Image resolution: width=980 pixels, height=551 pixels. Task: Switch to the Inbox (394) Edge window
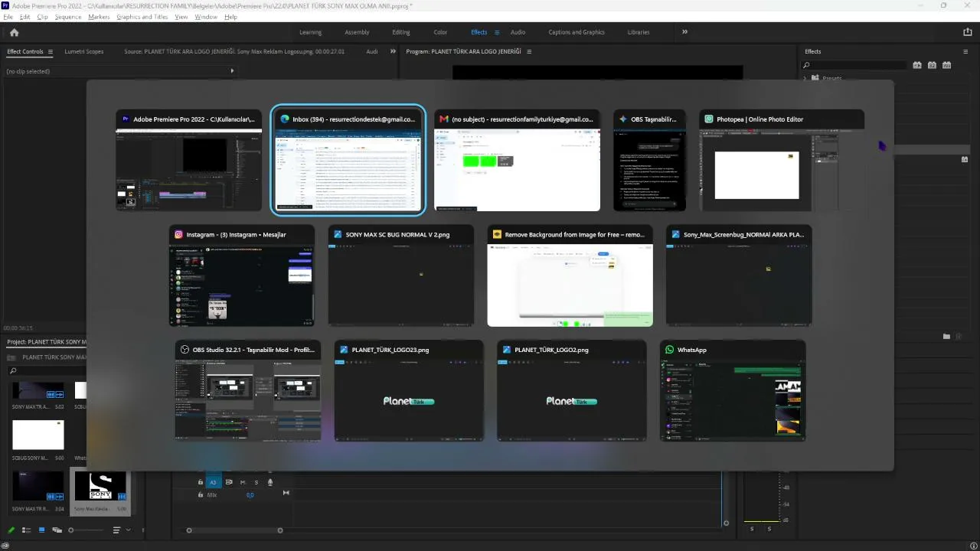tap(348, 160)
